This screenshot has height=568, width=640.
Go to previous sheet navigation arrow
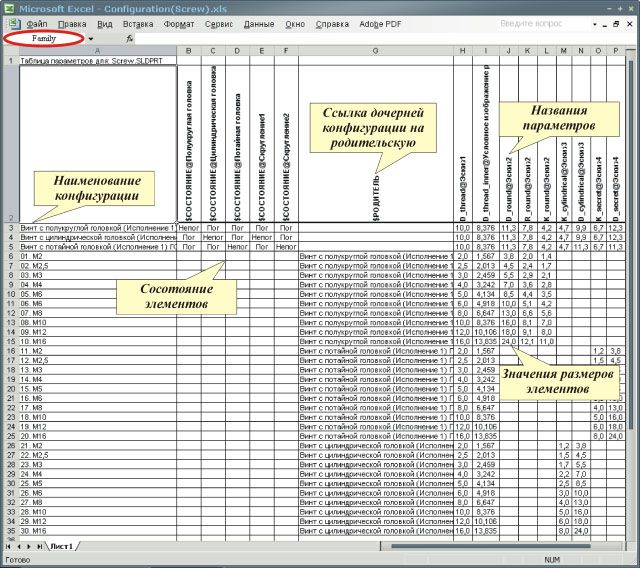(x=19, y=546)
